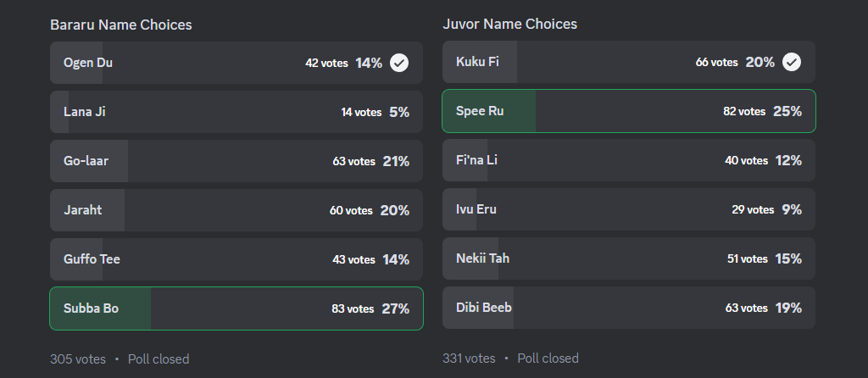
Task: Pick the Nekii Tah name option
Action: (x=629, y=258)
